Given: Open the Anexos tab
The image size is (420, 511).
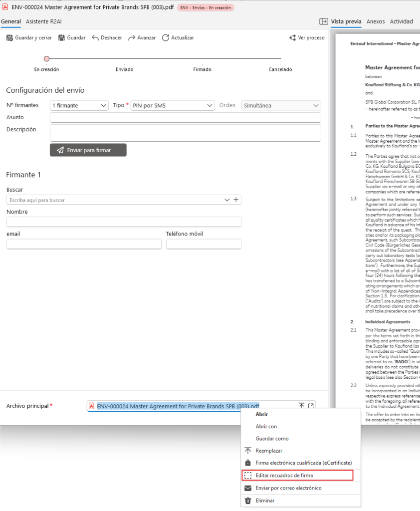Looking at the screenshot, I should [x=376, y=21].
